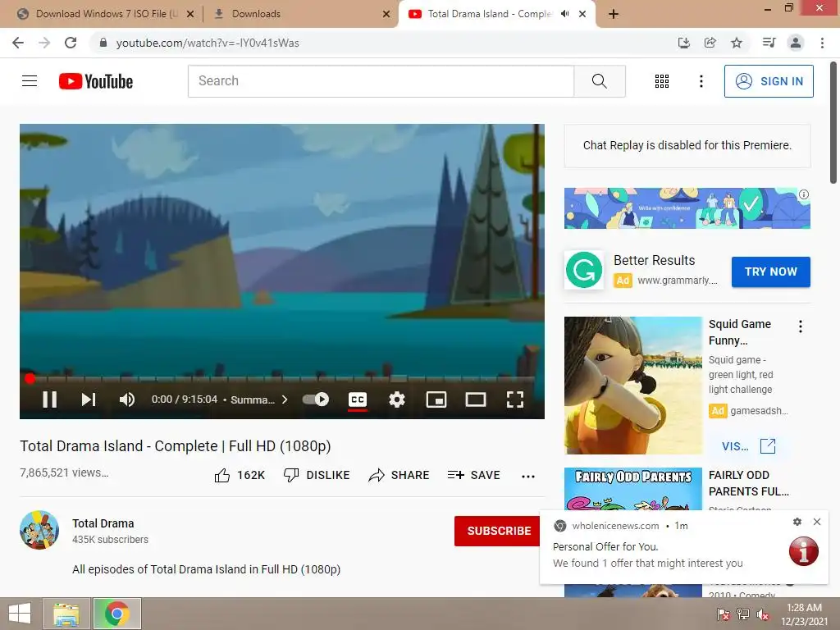840x630 pixels.
Task: Switch to miniplayer mode
Action: [436, 399]
